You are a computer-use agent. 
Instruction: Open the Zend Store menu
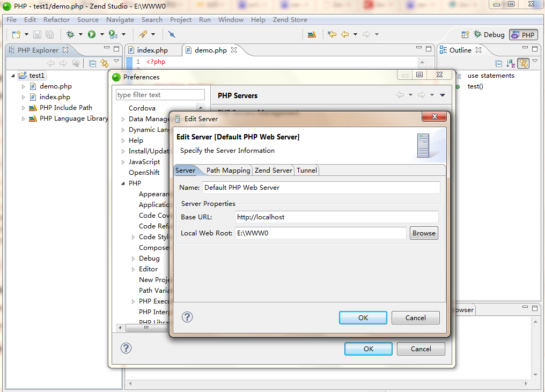pyautogui.click(x=290, y=20)
